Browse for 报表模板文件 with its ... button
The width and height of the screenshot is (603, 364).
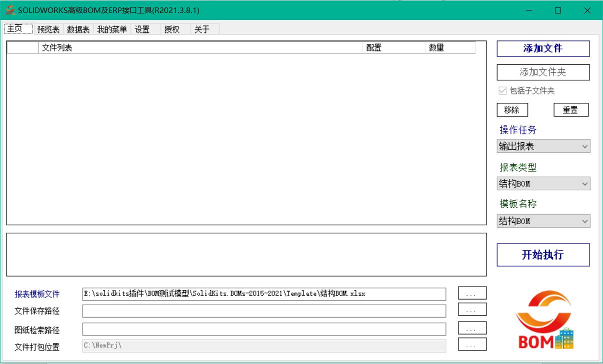(472, 293)
